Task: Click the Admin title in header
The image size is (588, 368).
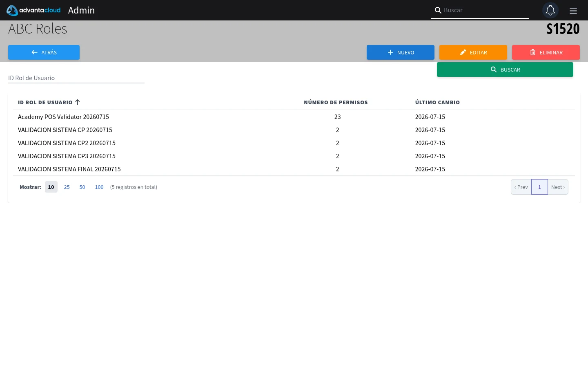Action: 81,10
